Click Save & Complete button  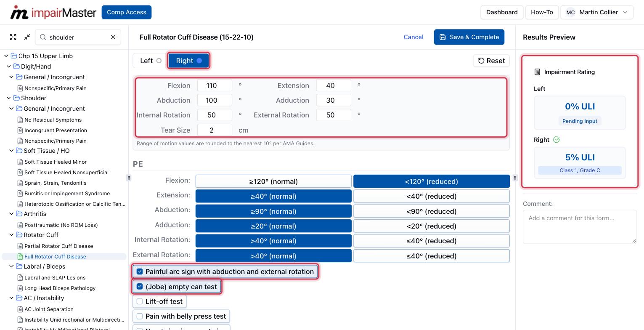(x=469, y=37)
